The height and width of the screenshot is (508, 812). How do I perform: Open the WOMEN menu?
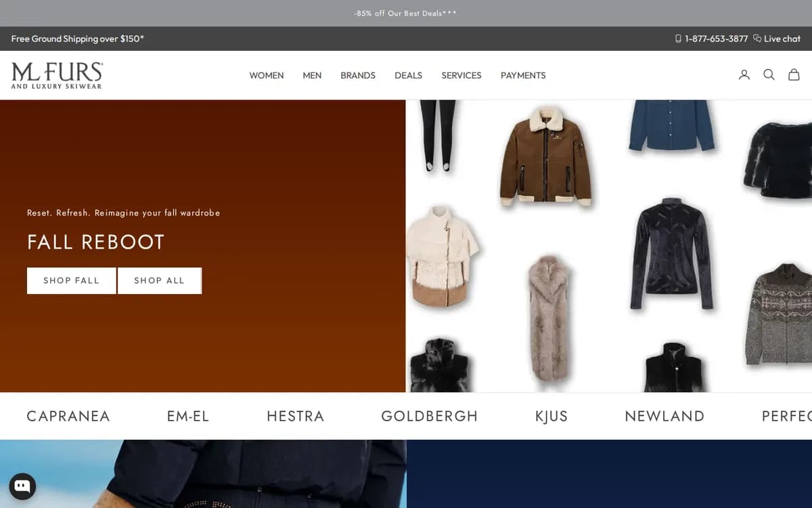[267, 75]
